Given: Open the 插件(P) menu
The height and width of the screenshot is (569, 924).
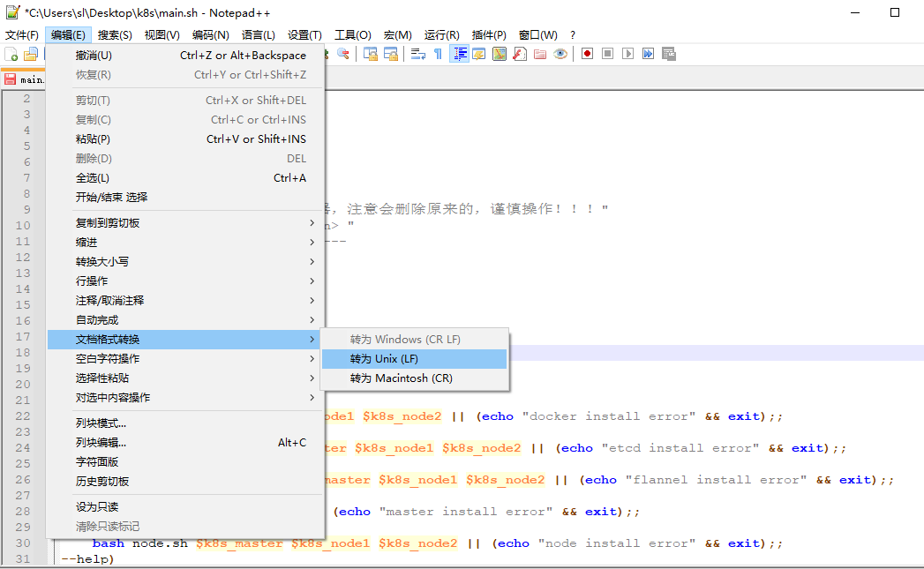Looking at the screenshot, I should tap(489, 35).
